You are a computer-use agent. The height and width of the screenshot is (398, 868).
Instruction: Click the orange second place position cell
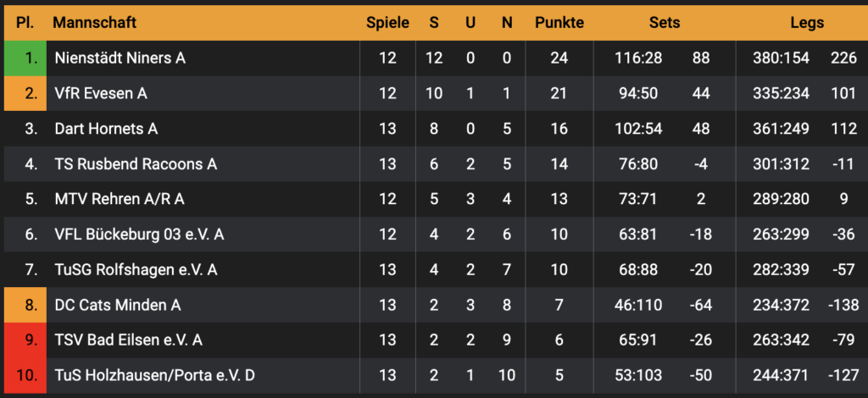point(25,93)
